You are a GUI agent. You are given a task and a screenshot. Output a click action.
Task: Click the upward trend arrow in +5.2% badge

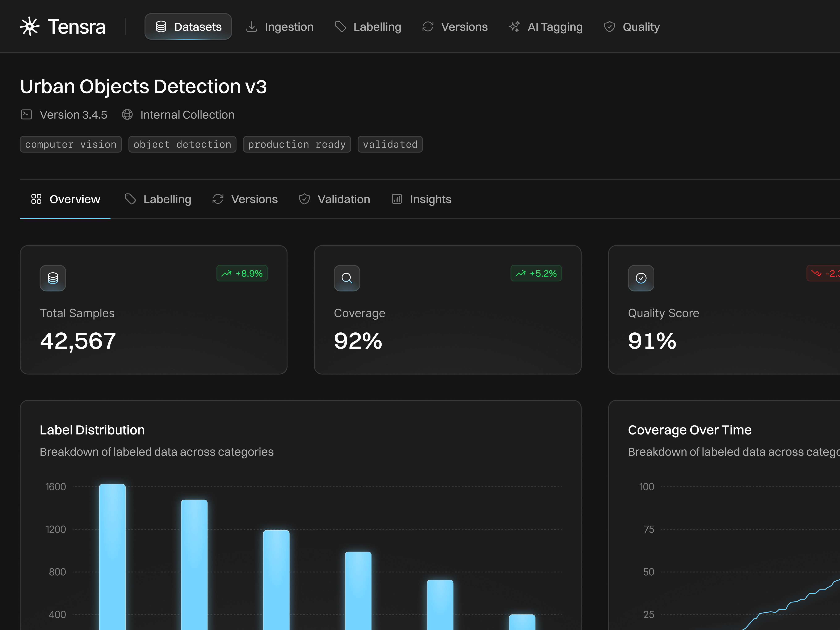click(x=521, y=273)
